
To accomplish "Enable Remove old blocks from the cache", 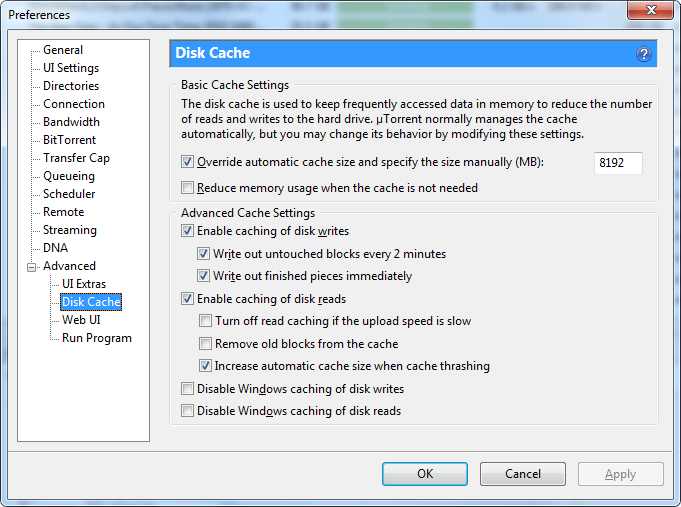I will [x=205, y=344].
